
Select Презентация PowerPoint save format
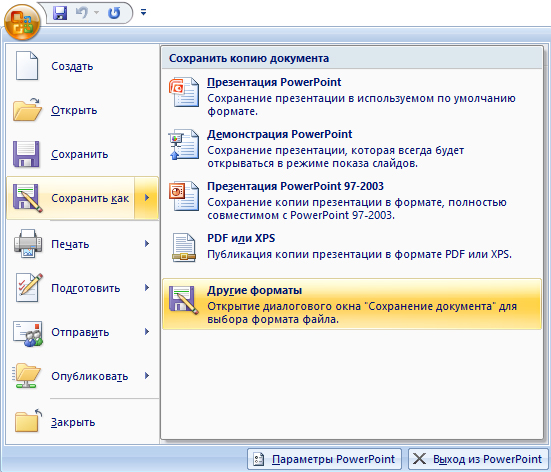352,96
